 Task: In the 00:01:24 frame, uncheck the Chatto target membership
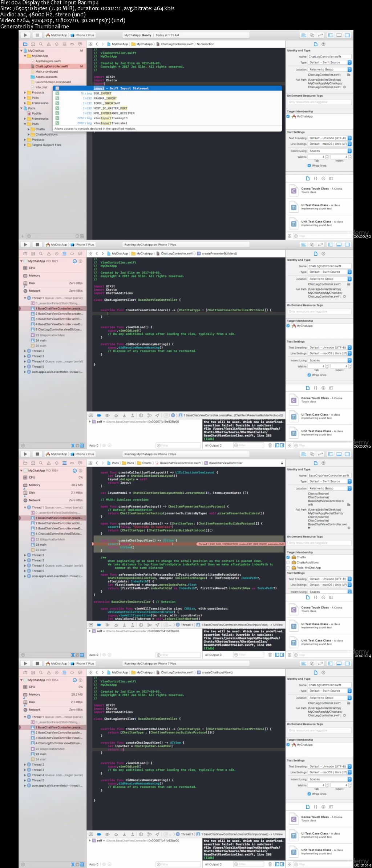pos(288,557)
